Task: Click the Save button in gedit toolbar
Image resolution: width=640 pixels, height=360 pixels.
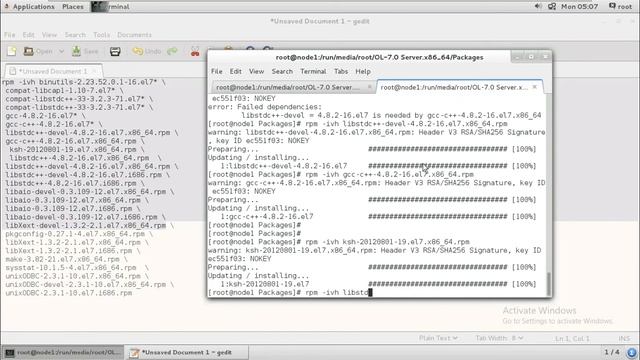Action: [85, 51]
